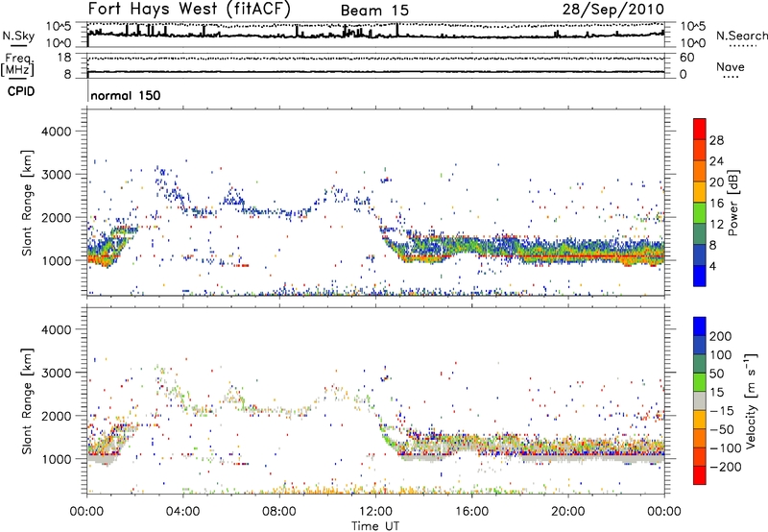Click the "16" Power colorbar label
Viewport: 768px width, 532px height.
(x=716, y=204)
